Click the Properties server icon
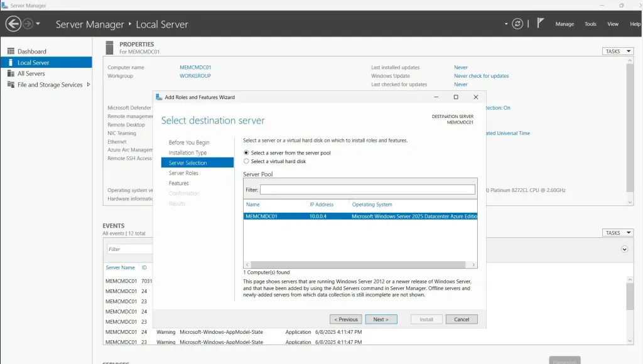The image size is (643, 364). tap(109, 48)
